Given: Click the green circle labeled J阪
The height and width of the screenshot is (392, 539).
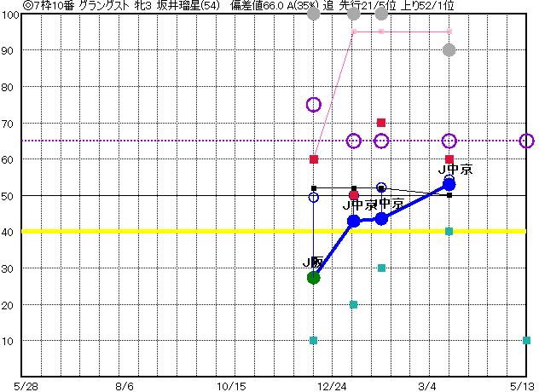Looking at the screenshot, I should (x=313, y=277).
